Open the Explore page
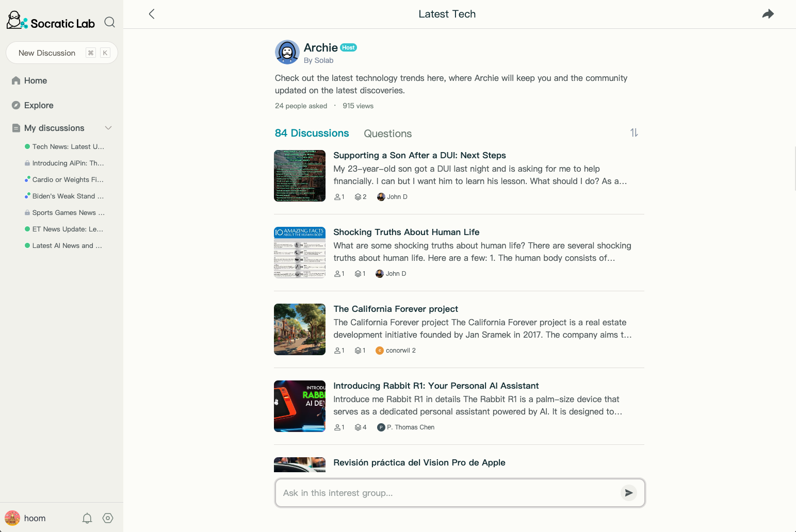The image size is (796, 532). [39, 105]
